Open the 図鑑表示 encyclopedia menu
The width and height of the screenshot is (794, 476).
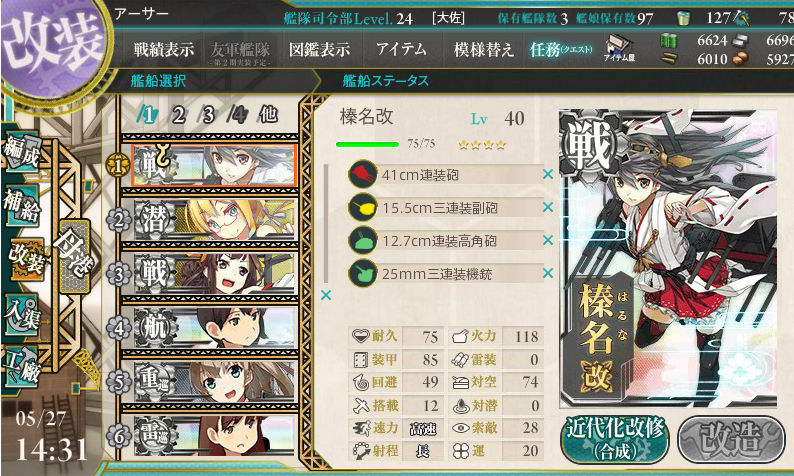click(319, 50)
